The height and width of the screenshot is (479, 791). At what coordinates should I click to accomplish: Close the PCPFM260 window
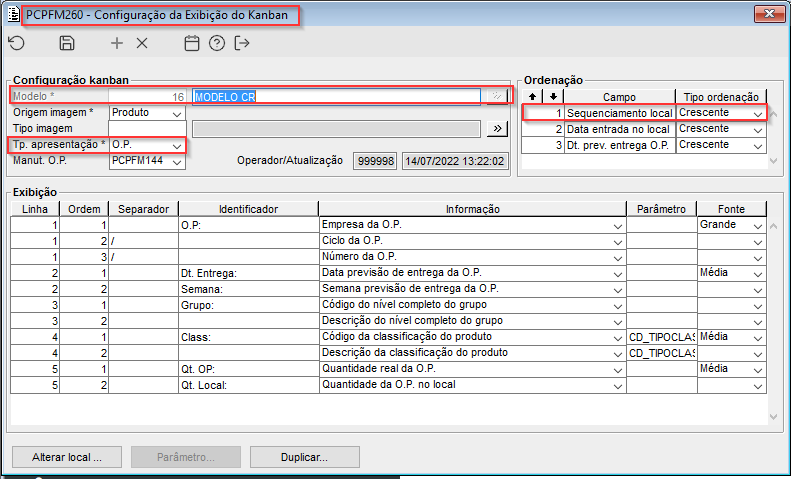click(x=769, y=14)
